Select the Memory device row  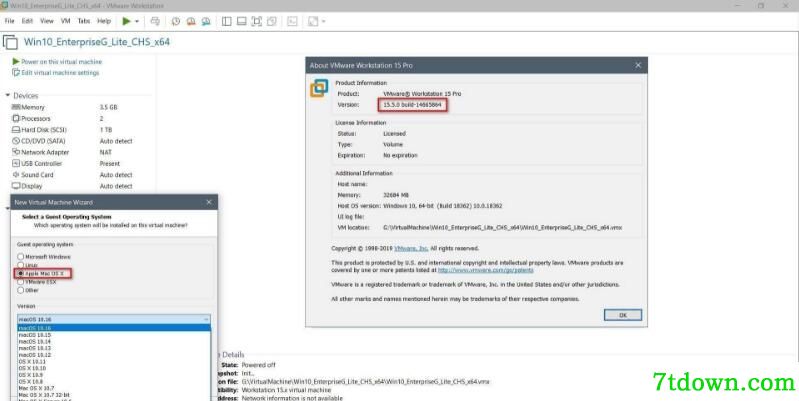point(71,107)
